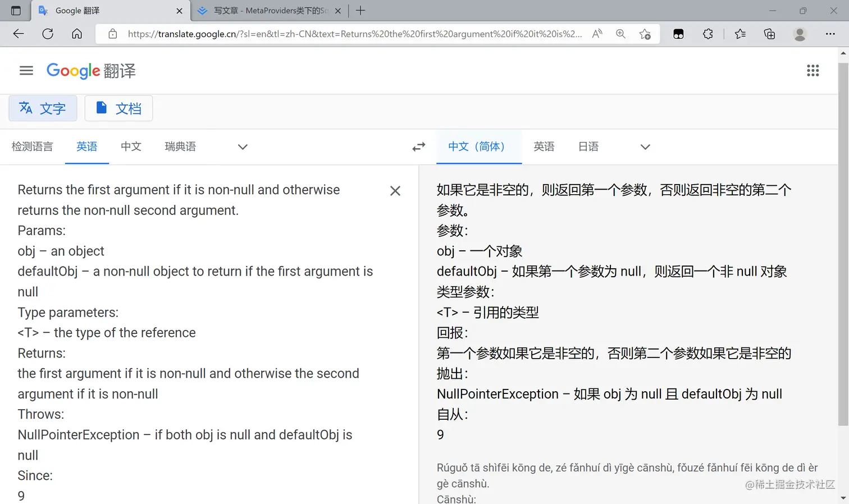849x504 pixels.
Task: Click translated line '回报:'
Action: [x=453, y=333]
